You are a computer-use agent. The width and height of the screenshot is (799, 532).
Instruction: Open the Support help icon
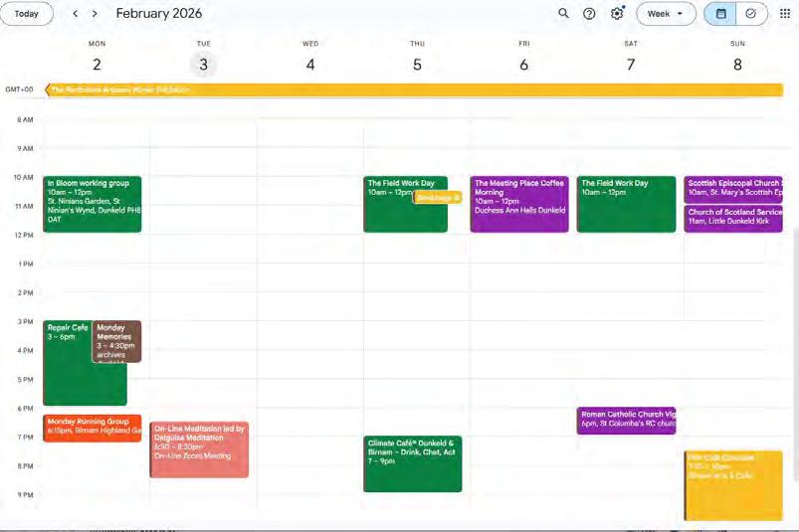(589, 14)
